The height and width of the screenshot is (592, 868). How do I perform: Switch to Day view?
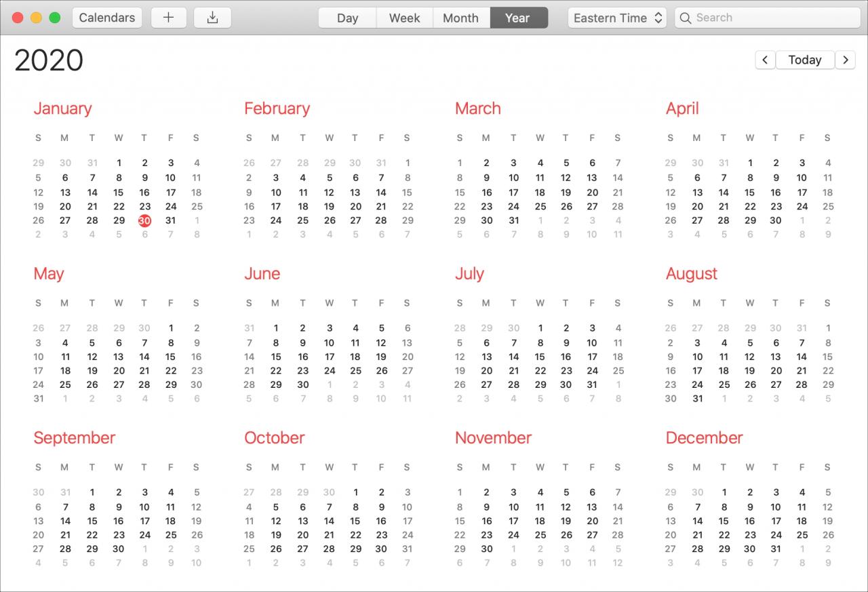(x=347, y=18)
